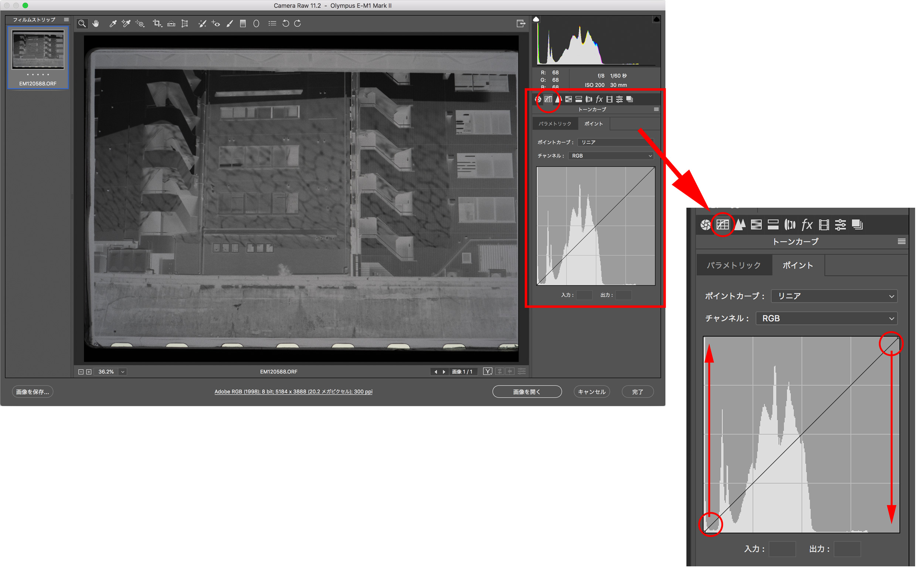Select the Straighten level tool

pos(171,24)
